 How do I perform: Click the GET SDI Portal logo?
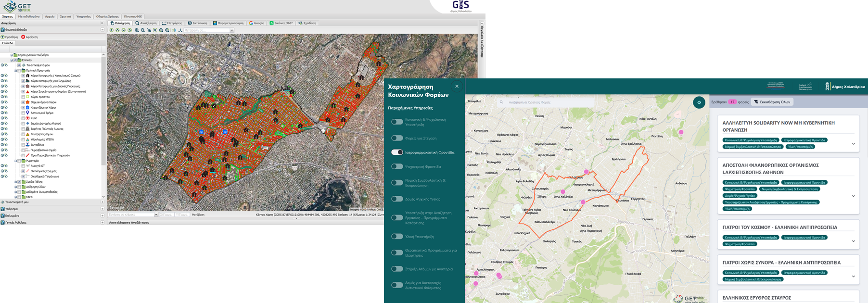(x=17, y=7)
